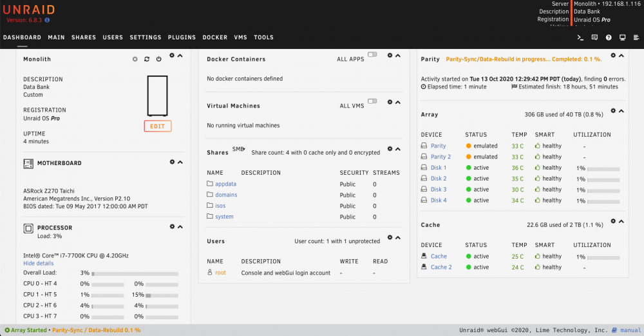644x336 pixels.
Task: Collapse the Docker Containers section
Action: coord(398,55)
